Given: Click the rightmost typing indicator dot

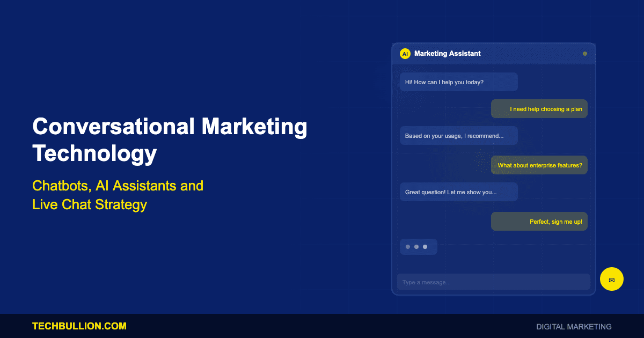Looking at the screenshot, I should point(425,247).
